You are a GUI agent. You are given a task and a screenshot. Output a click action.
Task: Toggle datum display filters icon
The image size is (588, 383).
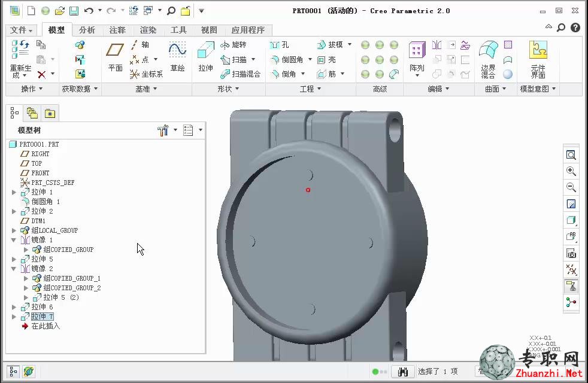click(571, 269)
